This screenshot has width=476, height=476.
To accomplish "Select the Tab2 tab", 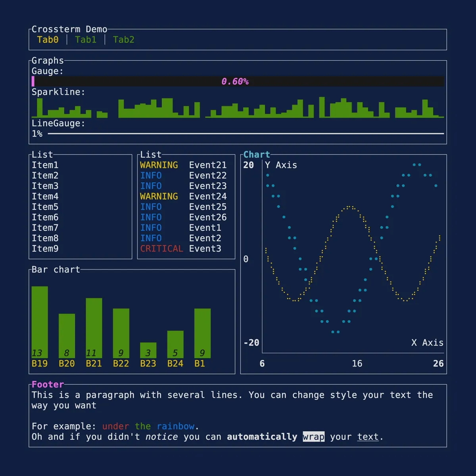I will pyautogui.click(x=124, y=40).
